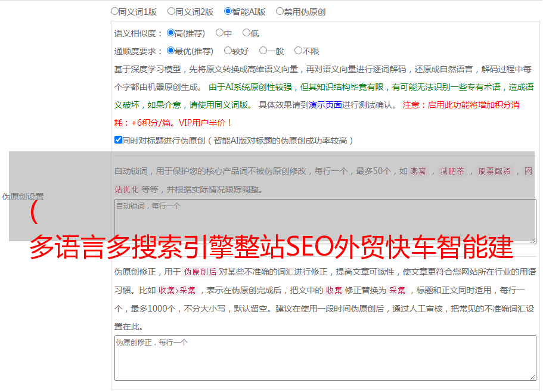543x392 pixels.
Task: Set 语义相似度 to 低
Action: pos(246,33)
